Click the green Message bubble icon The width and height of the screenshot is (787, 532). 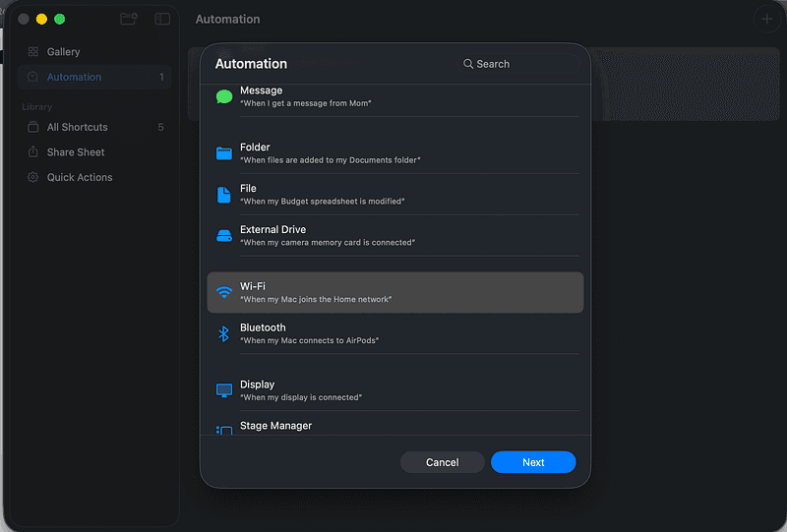pos(224,96)
